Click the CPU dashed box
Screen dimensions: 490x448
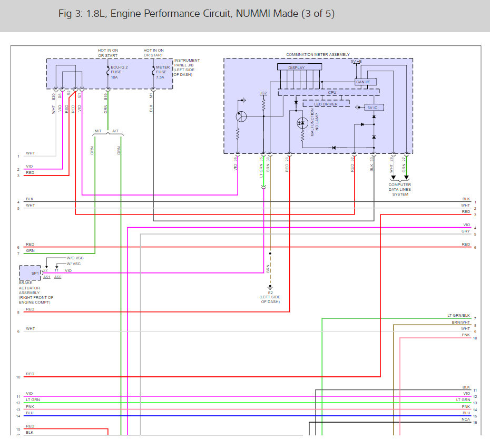click(x=329, y=92)
